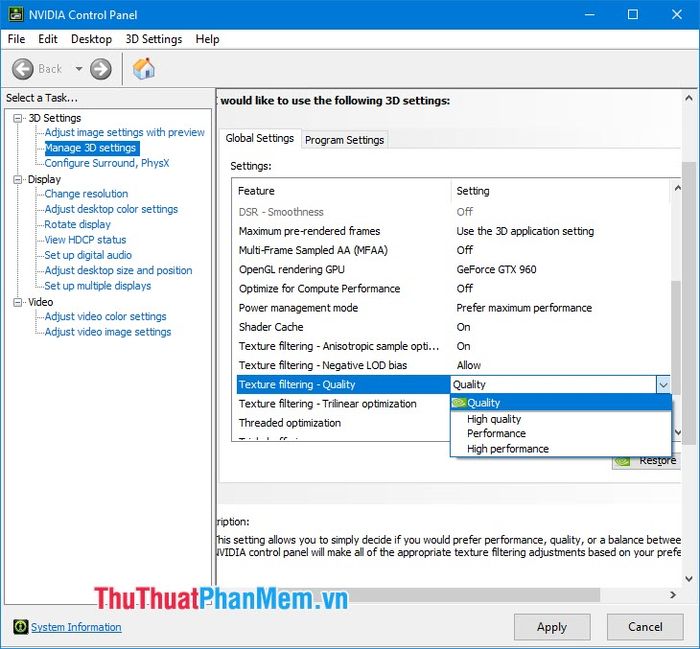Click the Feature column header
This screenshot has width=700, height=649.
point(342,191)
